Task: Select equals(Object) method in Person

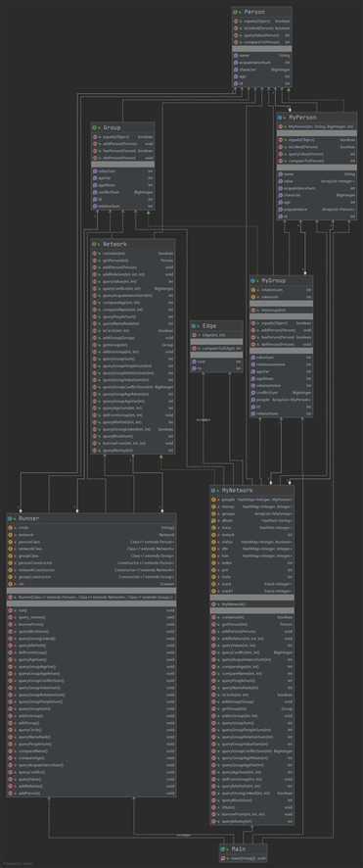Action: click(x=262, y=21)
